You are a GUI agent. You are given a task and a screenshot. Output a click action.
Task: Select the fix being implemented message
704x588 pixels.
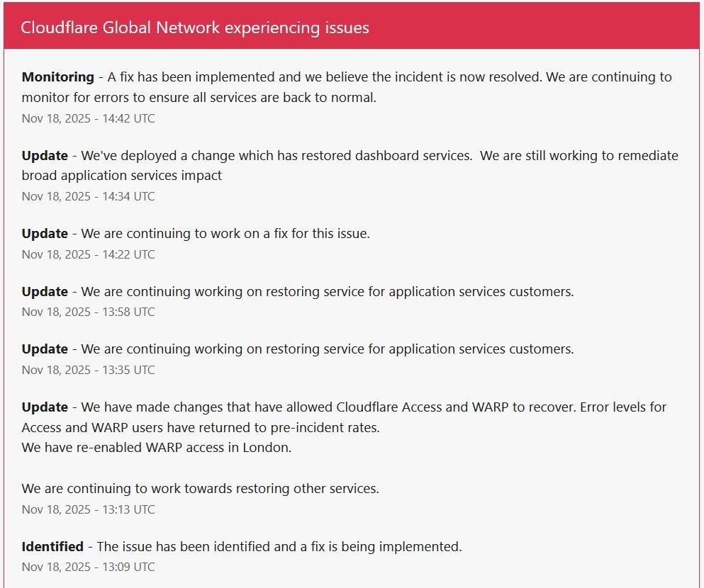click(x=279, y=546)
